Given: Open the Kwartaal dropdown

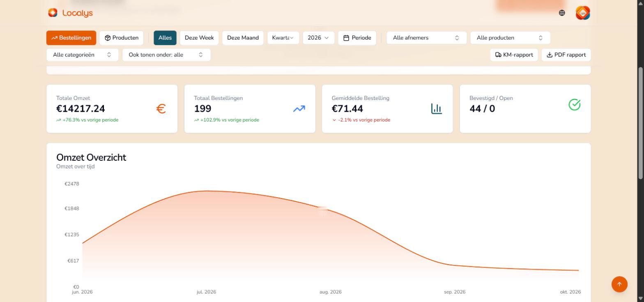Looking at the screenshot, I should click(283, 38).
